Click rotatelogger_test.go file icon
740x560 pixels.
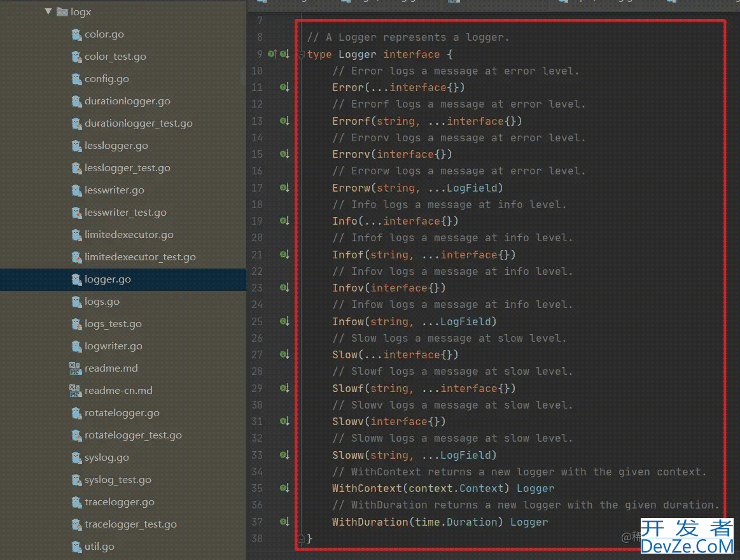click(76, 435)
